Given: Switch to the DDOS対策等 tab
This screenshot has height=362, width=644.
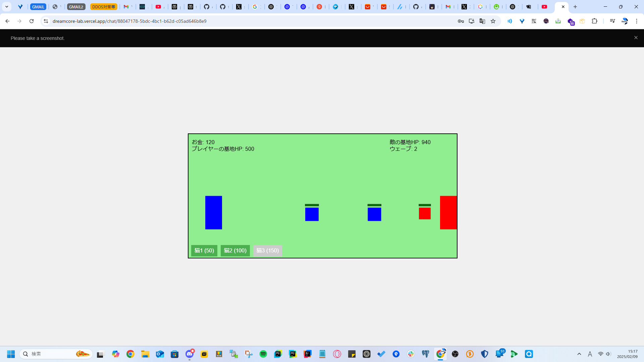Looking at the screenshot, I should click(104, 7).
